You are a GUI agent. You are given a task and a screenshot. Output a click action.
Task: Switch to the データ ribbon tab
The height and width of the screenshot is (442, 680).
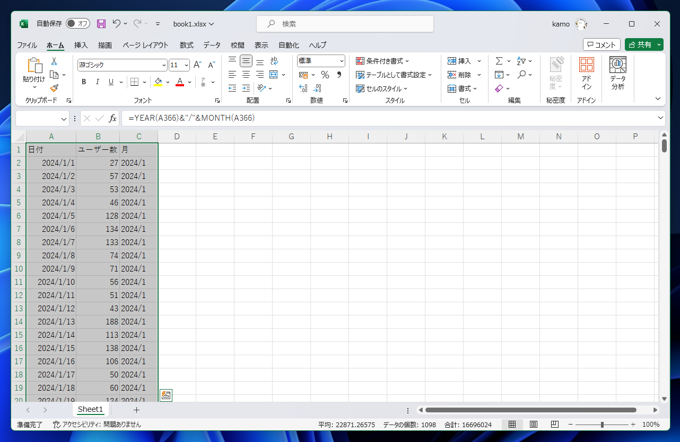click(212, 45)
